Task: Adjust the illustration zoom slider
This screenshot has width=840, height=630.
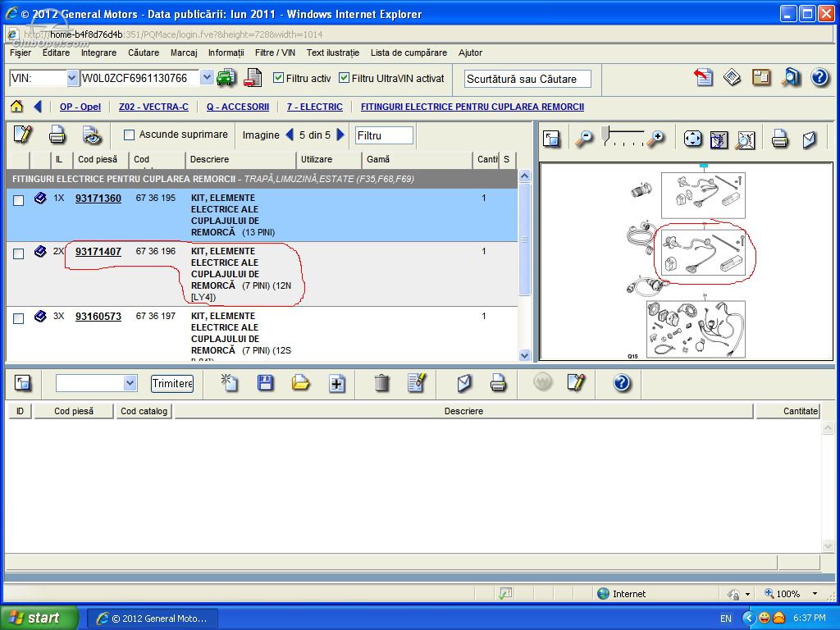Action: [x=605, y=135]
